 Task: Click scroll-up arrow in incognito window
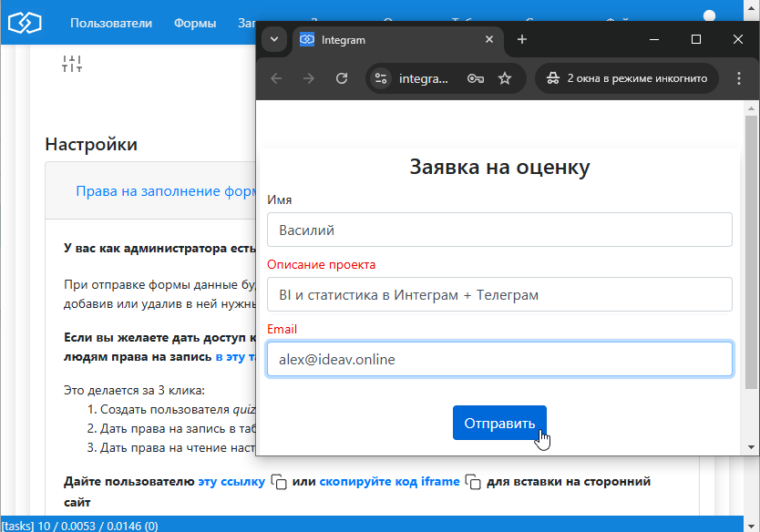751,108
